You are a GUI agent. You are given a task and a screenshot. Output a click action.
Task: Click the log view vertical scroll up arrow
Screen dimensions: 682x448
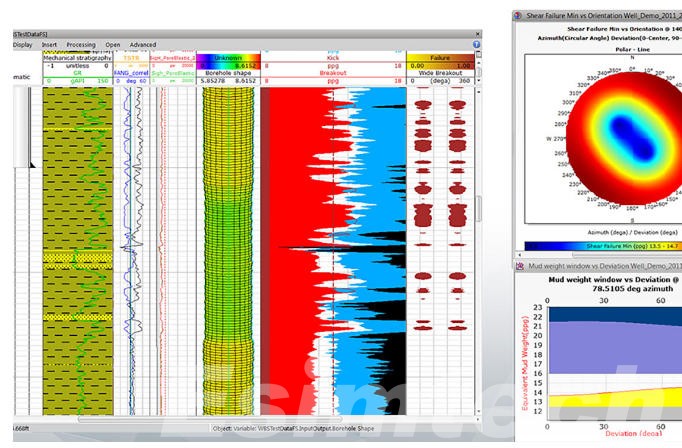click(478, 92)
